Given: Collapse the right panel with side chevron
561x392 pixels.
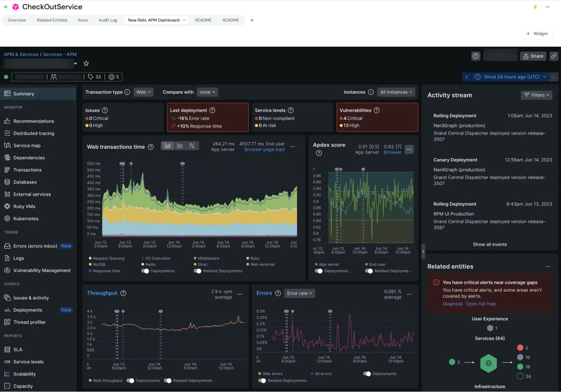Looking at the screenshot, I should click(423, 251).
